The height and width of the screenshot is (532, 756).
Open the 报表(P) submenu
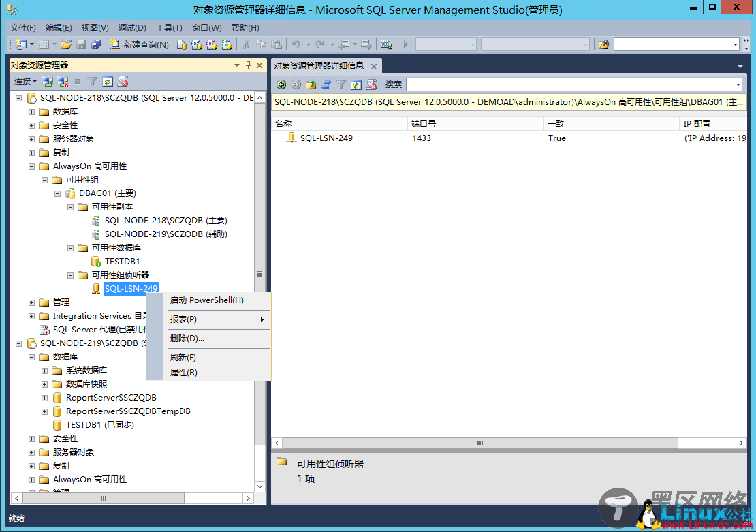pos(208,319)
